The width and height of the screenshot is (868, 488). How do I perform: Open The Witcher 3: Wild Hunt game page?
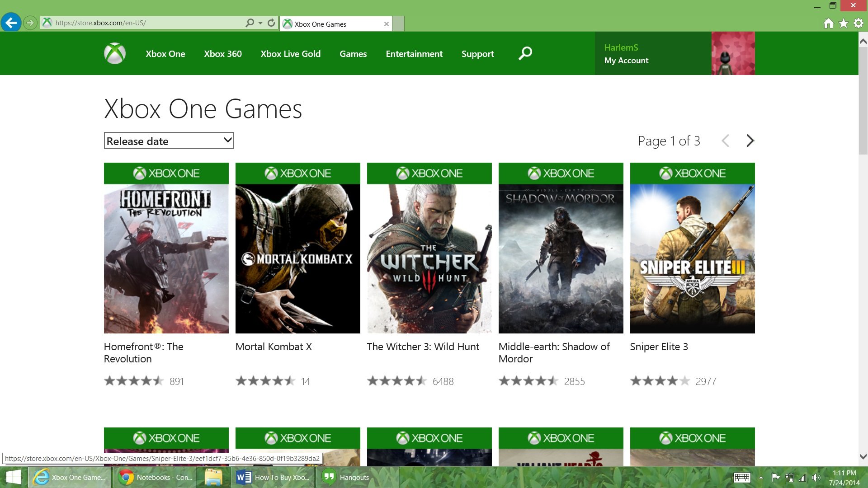click(x=429, y=248)
